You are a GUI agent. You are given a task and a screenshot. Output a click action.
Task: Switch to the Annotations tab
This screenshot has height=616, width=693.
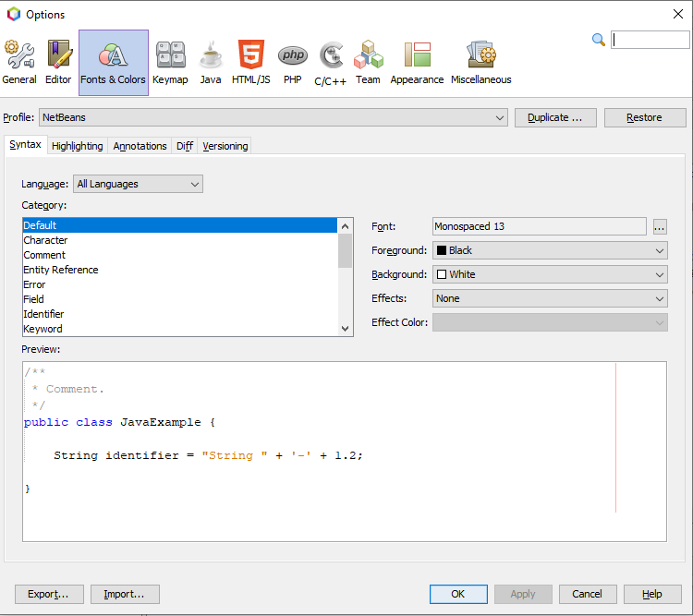pyautogui.click(x=140, y=146)
